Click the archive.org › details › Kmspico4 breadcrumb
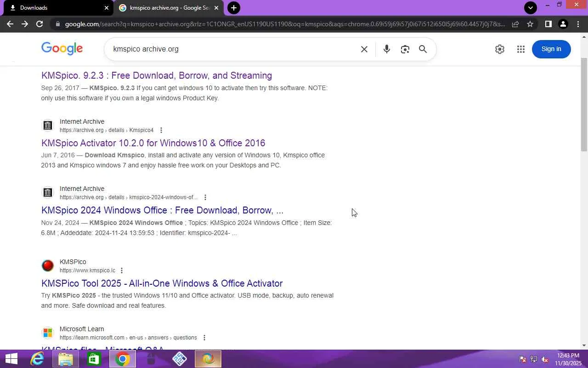This screenshot has width=588, height=368. pyautogui.click(x=107, y=130)
